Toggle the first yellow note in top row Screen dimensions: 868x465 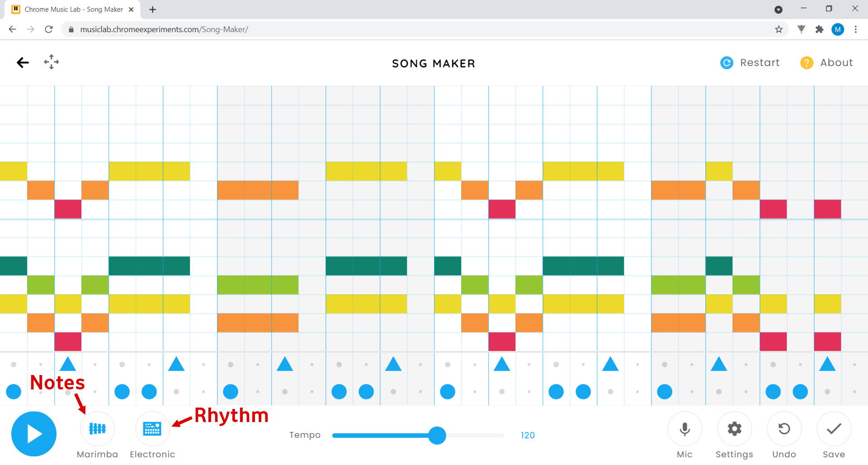click(14, 171)
